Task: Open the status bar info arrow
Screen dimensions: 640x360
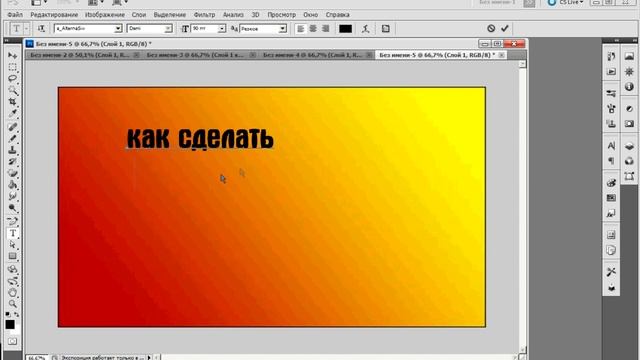Action: pos(149,357)
